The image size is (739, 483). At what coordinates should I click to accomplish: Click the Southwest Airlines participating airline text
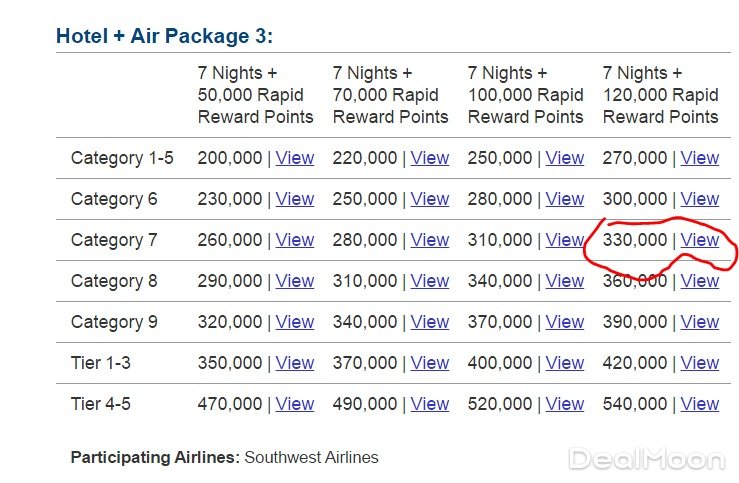311,457
